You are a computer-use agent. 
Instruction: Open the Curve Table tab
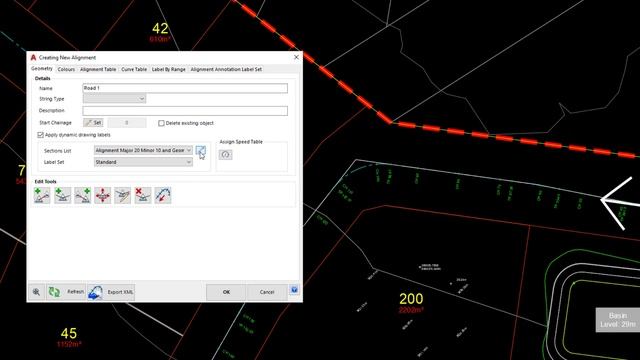134,69
